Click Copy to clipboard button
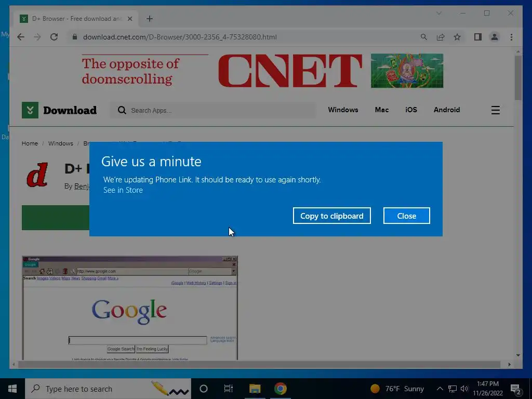This screenshot has height=399, width=532. tap(332, 216)
